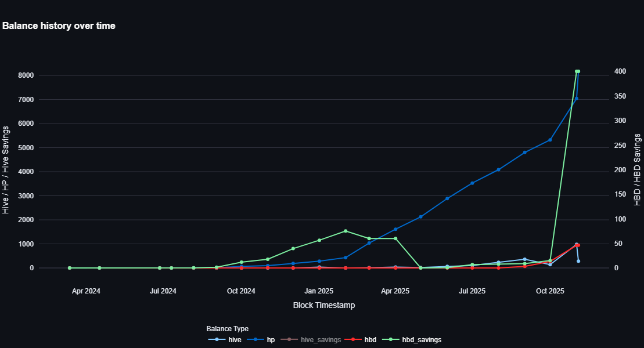This screenshot has height=348, width=644.
Task: Select the hp data point near 7000
Action: click(576, 99)
